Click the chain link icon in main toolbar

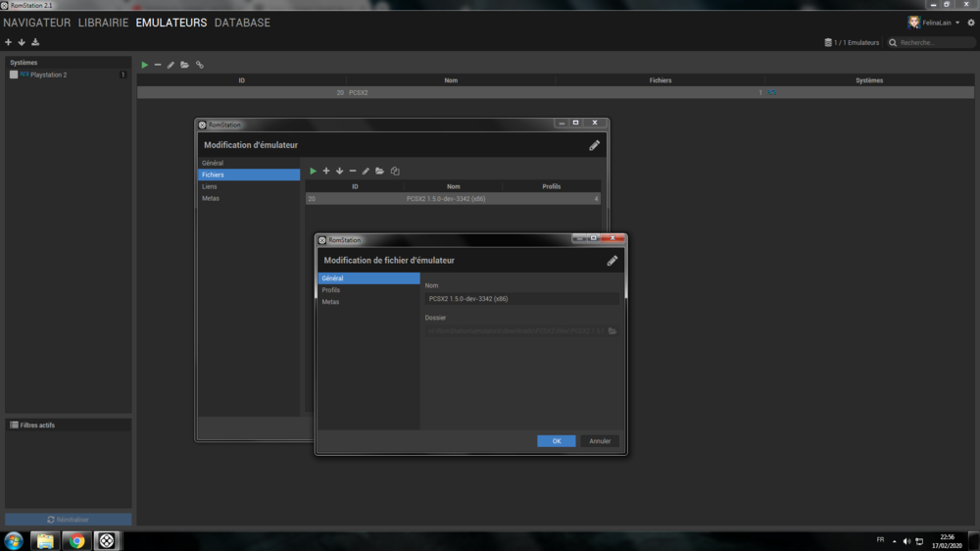(199, 65)
